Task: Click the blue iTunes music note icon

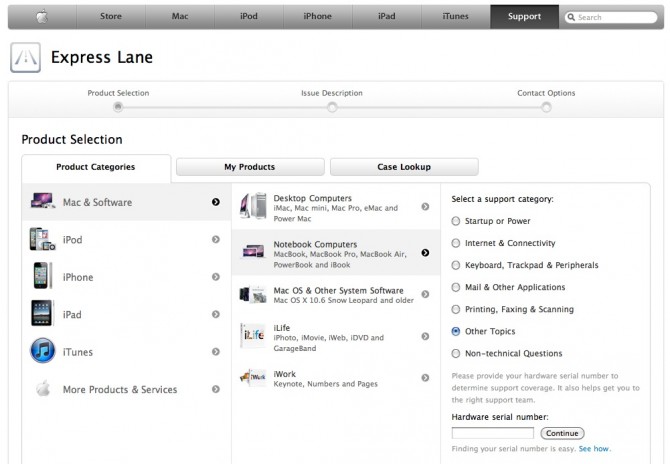Action: [42, 351]
